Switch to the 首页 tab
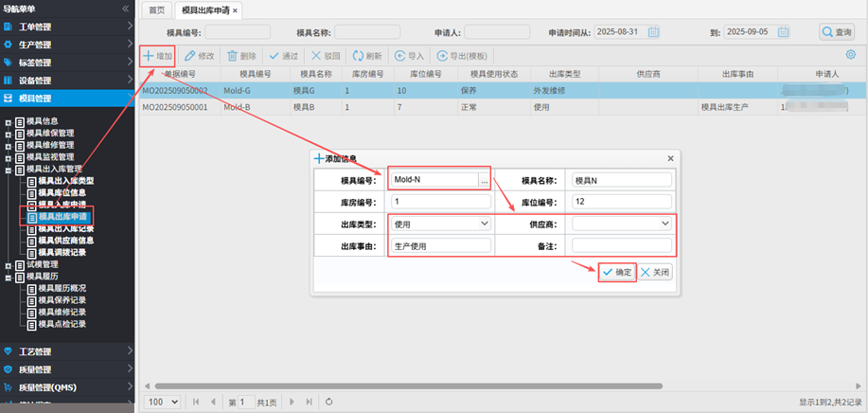This screenshot has height=413, width=868. coord(155,9)
